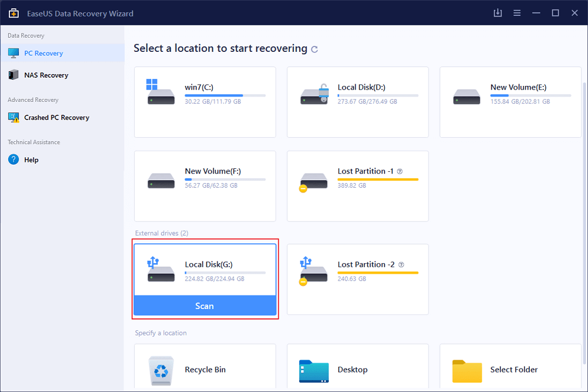Click the EaseUS app logo icon

(x=13, y=13)
